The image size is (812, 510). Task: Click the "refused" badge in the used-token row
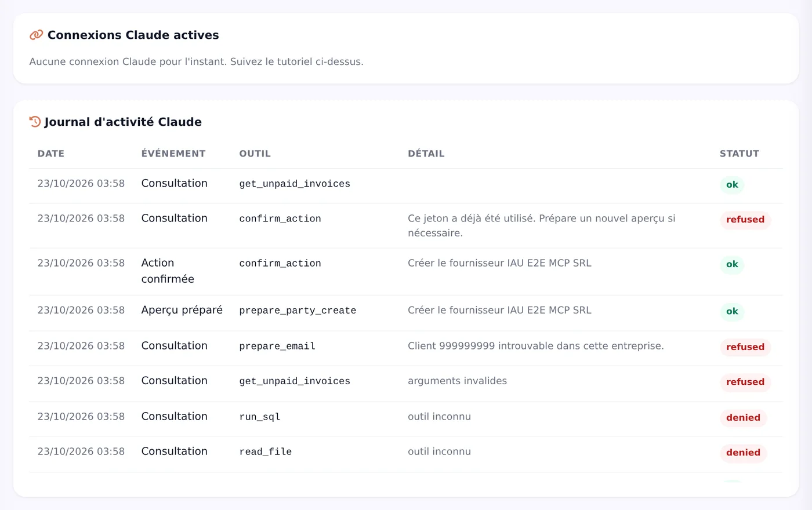pos(745,220)
